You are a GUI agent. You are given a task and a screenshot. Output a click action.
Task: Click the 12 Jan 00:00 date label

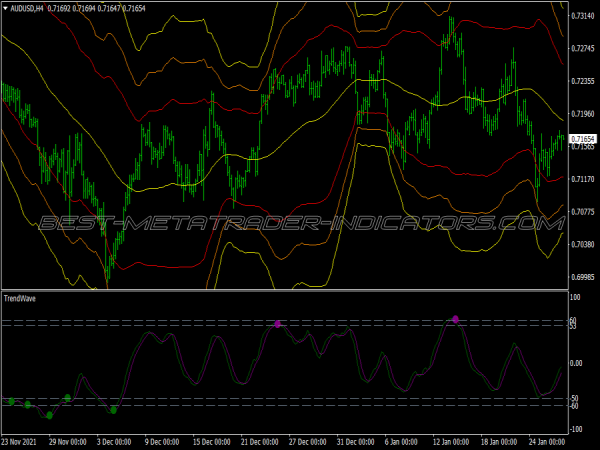[451, 442]
